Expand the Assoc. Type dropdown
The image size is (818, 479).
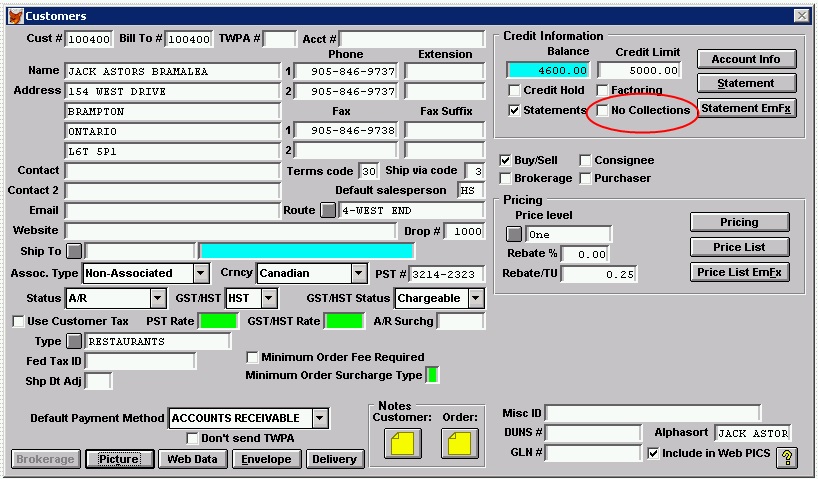pyautogui.click(x=200, y=273)
